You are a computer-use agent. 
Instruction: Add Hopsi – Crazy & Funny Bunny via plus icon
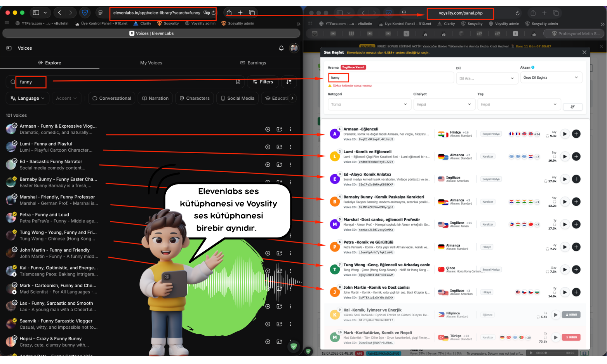pyautogui.click(x=268, y=342)
